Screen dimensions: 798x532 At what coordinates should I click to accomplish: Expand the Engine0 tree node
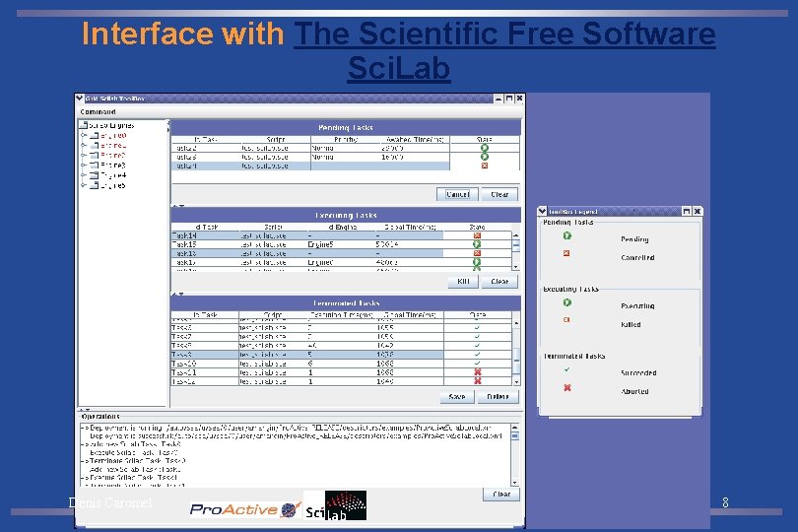84,135
